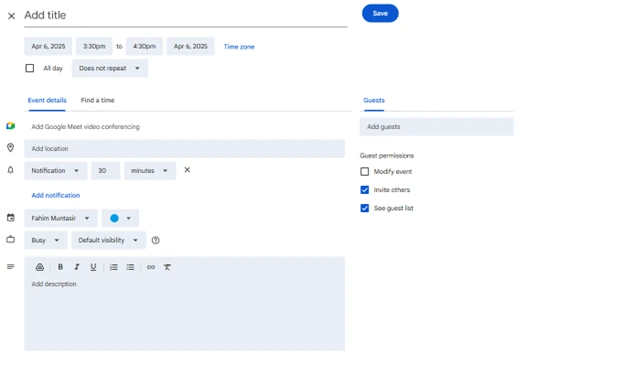Insert a numbered list in description
The width and height of the screenshot is (624, 376).
tap(114, 267)
